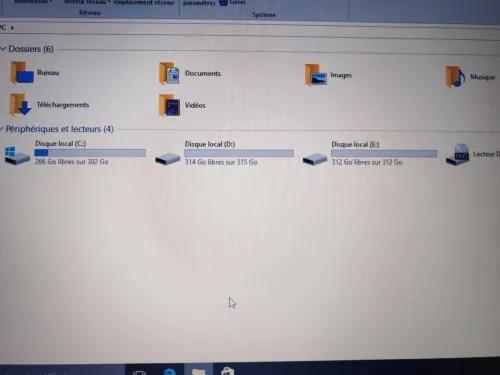Select the Disque local (C:) drive icon
This screenshot has height=375, width=500.
point(17,155)
